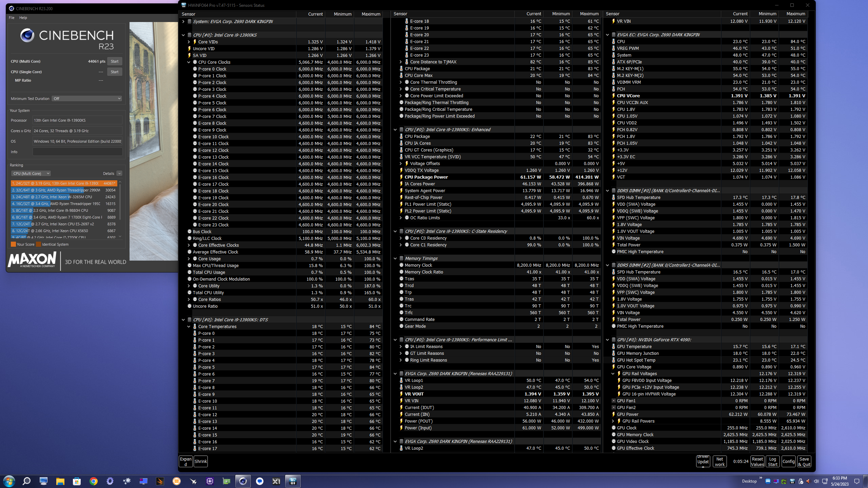The image size is (868, 488).
Task: Click the Sensor column header in first pane
Action: [x=238, y=14]
